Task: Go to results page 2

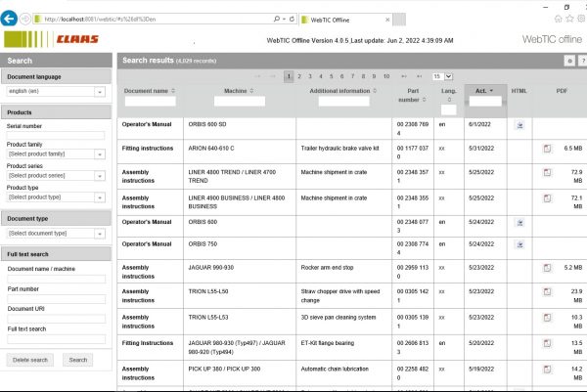Action: pyautogui.click(x=299, y=76)
